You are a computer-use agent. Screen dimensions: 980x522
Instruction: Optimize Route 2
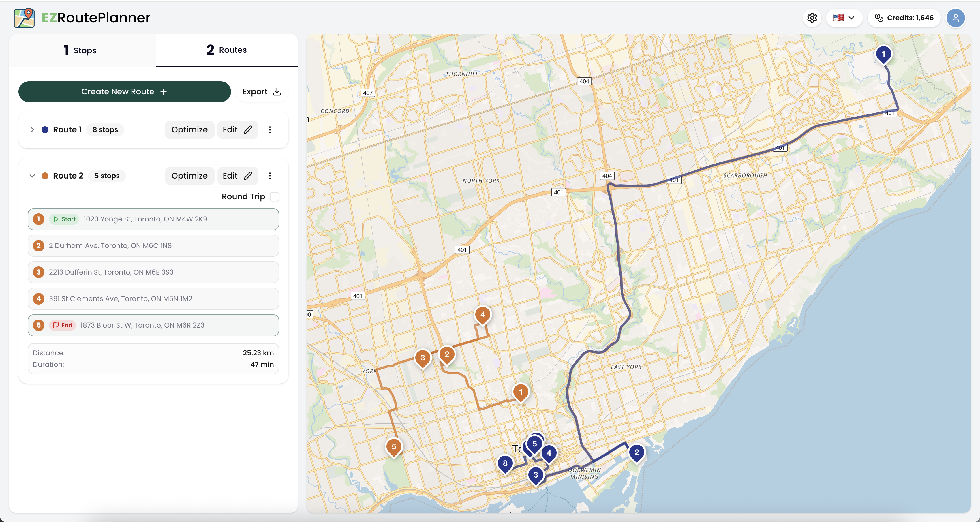coord(189,175)
